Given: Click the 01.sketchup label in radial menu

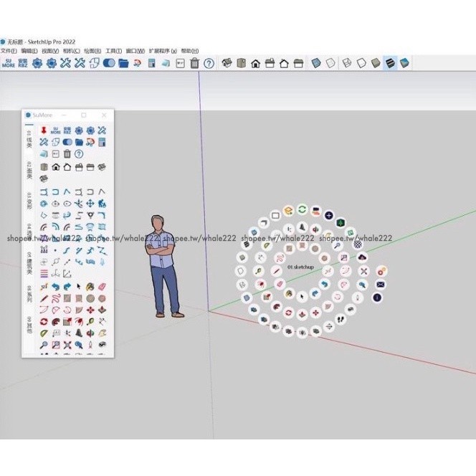Looking at the screenshot, I should [300, 267].
